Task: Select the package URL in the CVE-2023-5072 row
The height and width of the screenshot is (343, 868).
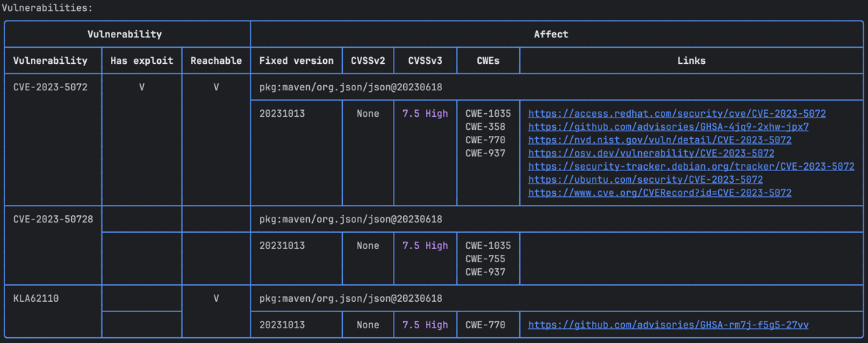Action: pos(350,87)
